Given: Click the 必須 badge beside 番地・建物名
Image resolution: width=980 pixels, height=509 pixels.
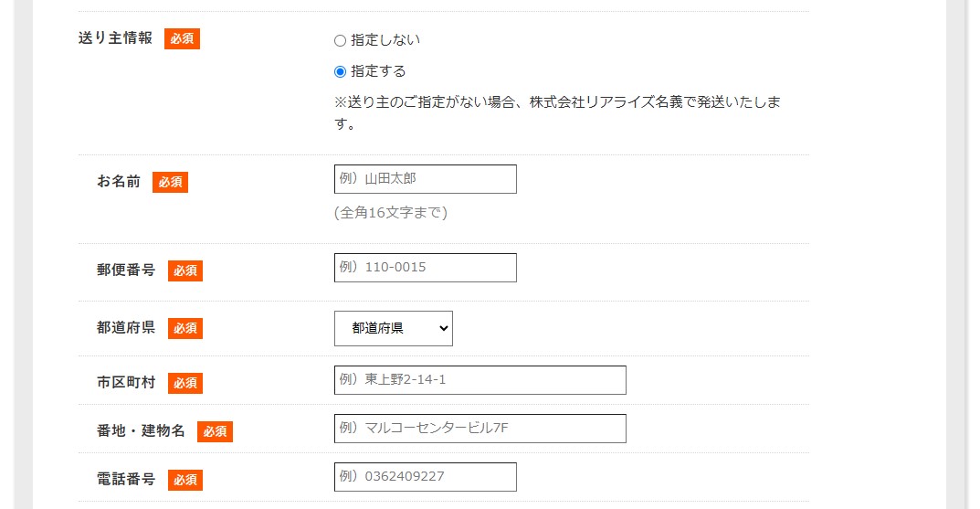Looking at the screenshot, I should [x=215, y=431].
